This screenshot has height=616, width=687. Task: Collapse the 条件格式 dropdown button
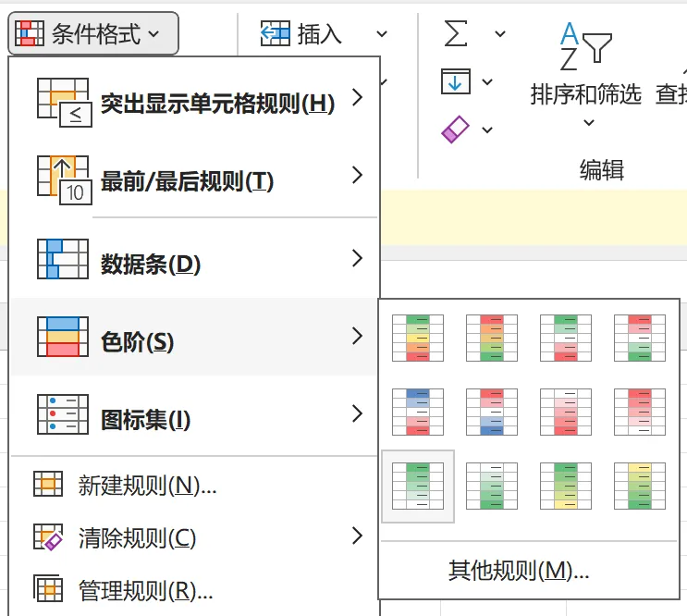[92, 34]
